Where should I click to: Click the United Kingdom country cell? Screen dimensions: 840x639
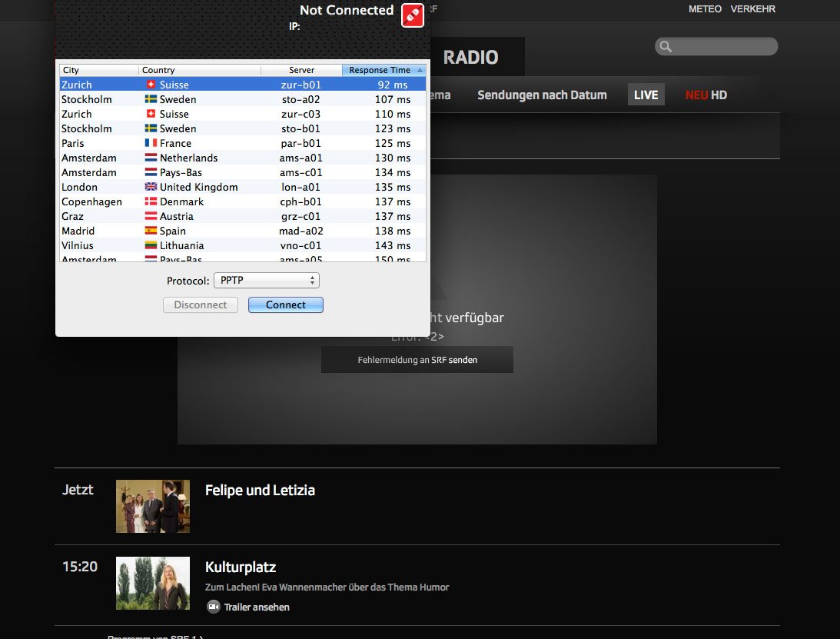(199, 187)
